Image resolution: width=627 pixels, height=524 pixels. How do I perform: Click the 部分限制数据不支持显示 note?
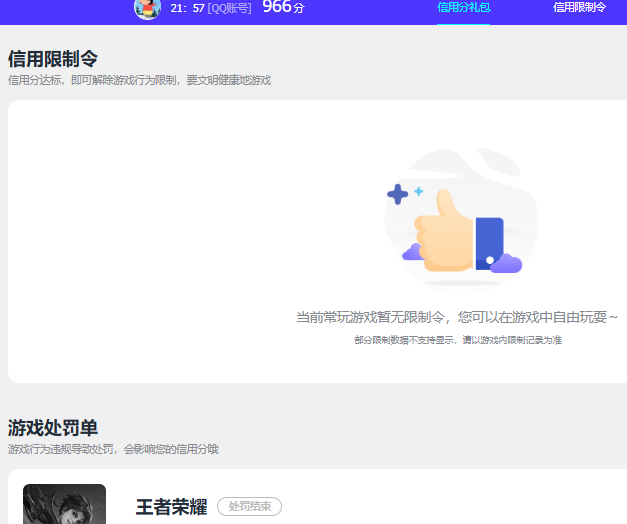point(458,340)
